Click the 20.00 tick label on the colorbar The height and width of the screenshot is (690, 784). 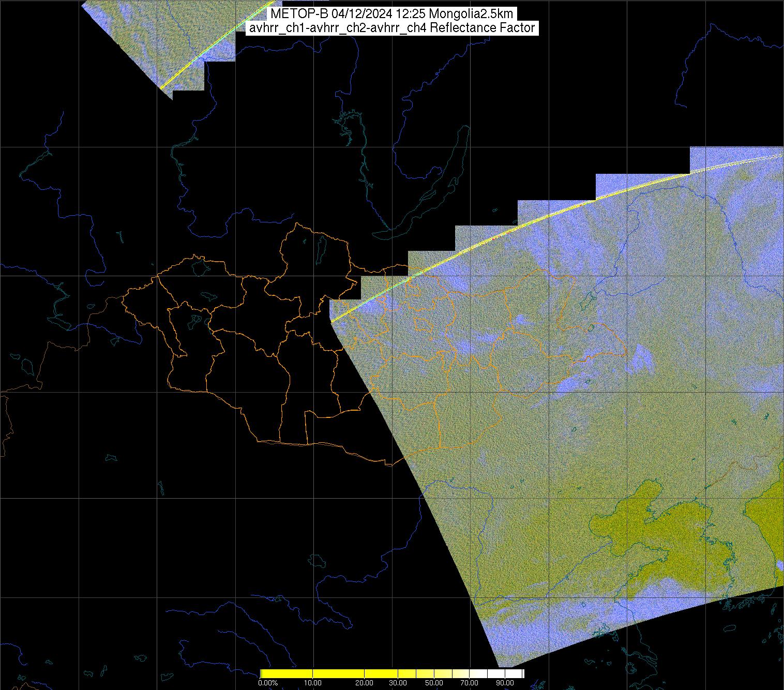pyautogui.click(x=364, y=683)
